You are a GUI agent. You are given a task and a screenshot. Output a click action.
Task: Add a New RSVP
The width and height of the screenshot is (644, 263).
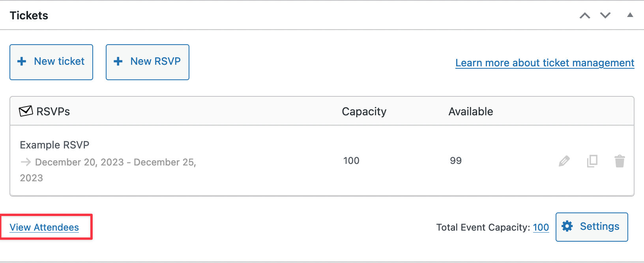point(148,62)
